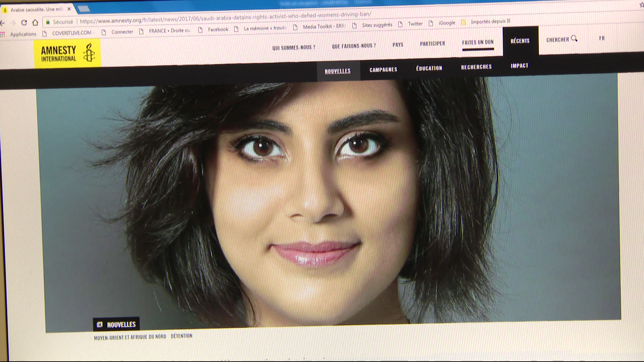The width and height of the screenshot is (644, 362).
Task: Select the Nouvelles tab
Action: pyautogui.click(x=337, y=71)
